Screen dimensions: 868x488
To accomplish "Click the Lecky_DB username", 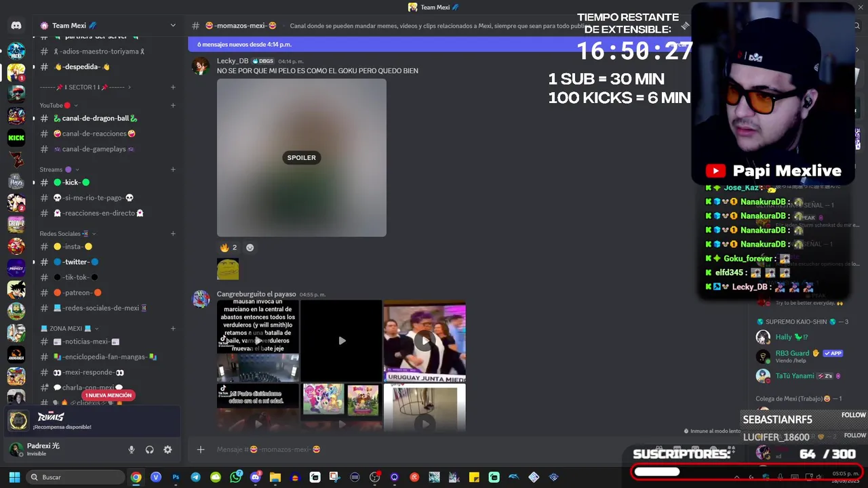I will tap(233, 61).
